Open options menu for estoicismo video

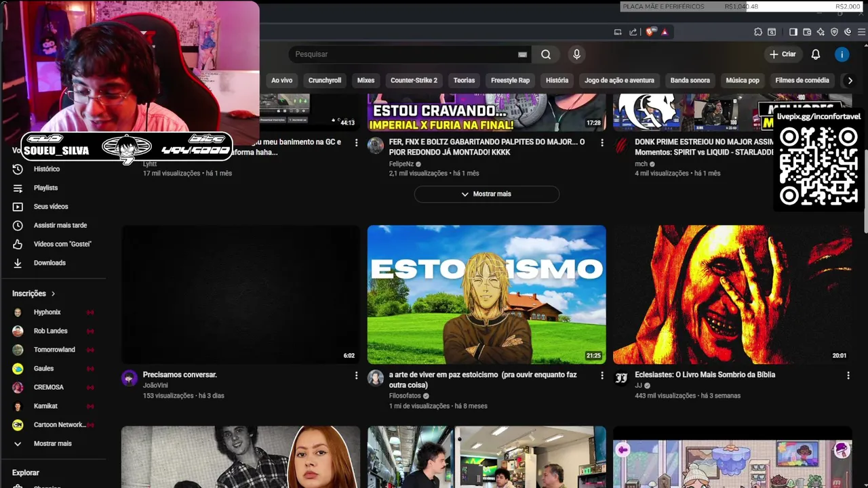[601, 375]
